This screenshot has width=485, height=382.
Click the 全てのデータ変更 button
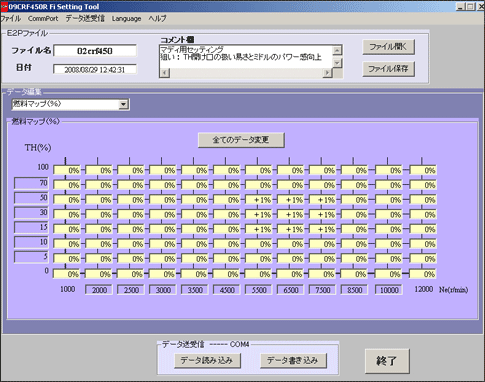[241, 140]
